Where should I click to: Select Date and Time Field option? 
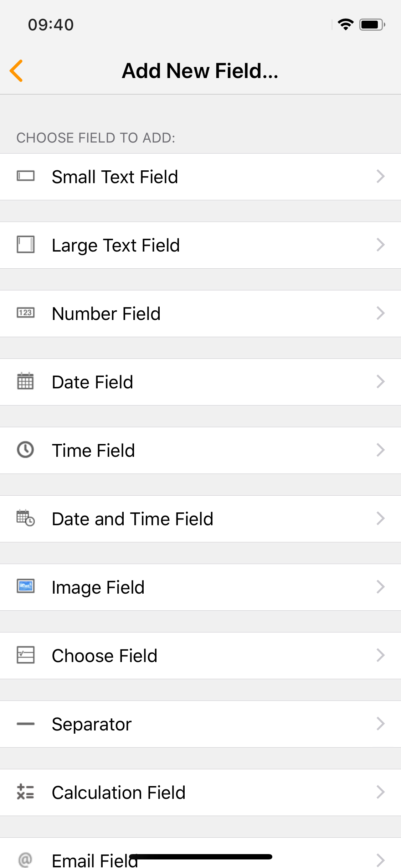[133, 519]
